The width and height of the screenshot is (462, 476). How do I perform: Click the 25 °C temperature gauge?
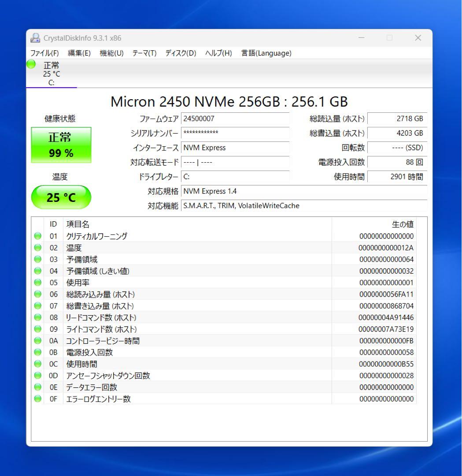(61, 197)
